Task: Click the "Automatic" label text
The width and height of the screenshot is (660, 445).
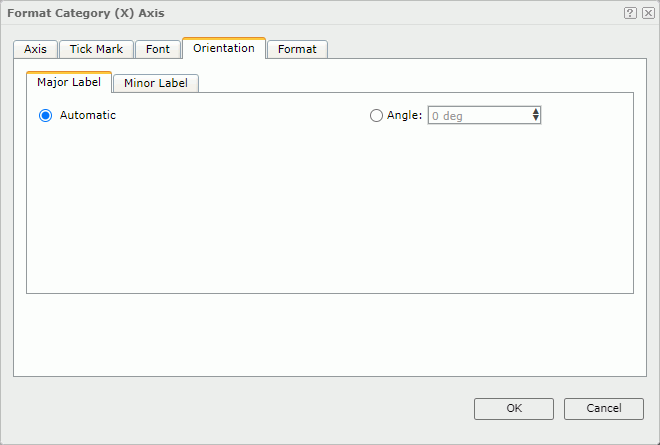Action: pos(88,115)
